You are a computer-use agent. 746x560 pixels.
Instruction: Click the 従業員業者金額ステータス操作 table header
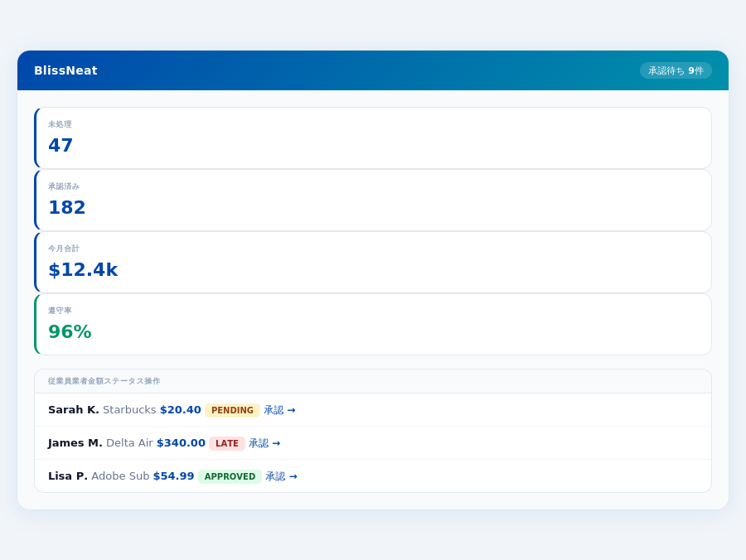[x=104, y=381]
